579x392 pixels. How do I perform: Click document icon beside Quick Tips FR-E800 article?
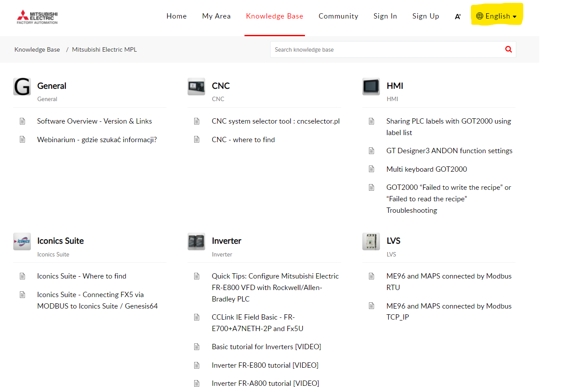[x=197, y=276]
